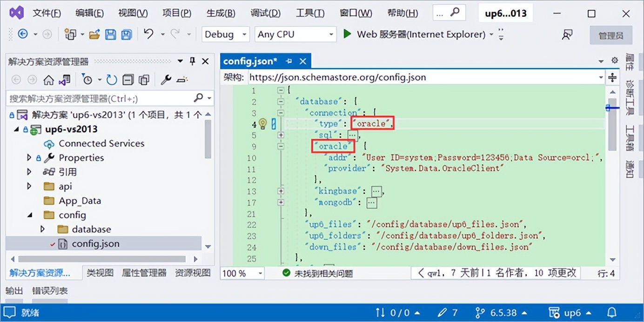
Task: Toggle Preview Selected Items in Solution Explorer
Action: [144, 80]
